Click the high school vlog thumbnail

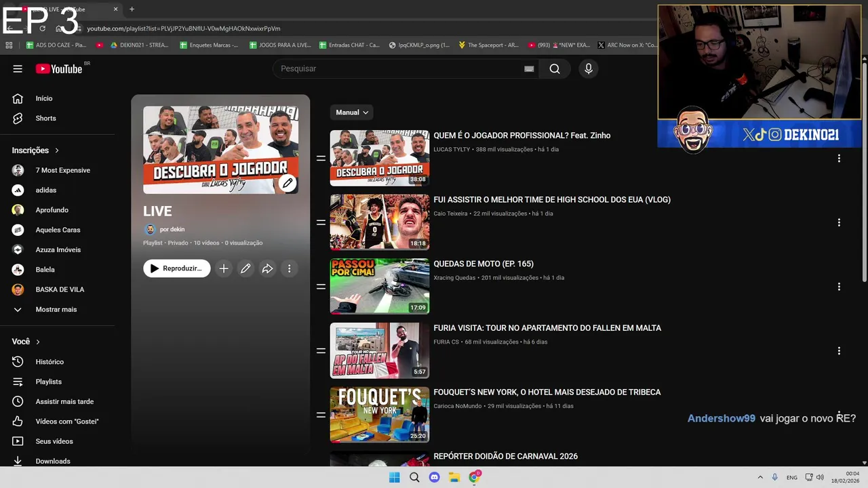click(380, 222)
